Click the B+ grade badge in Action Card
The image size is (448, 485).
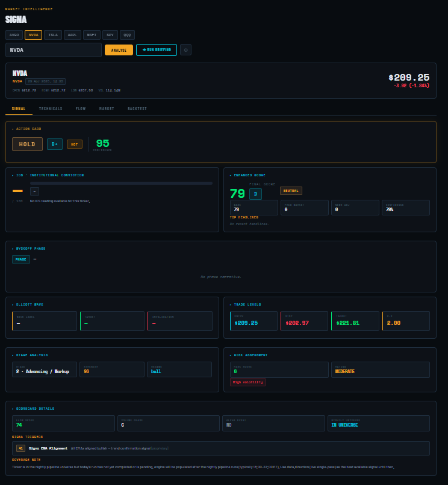[55, 144]
